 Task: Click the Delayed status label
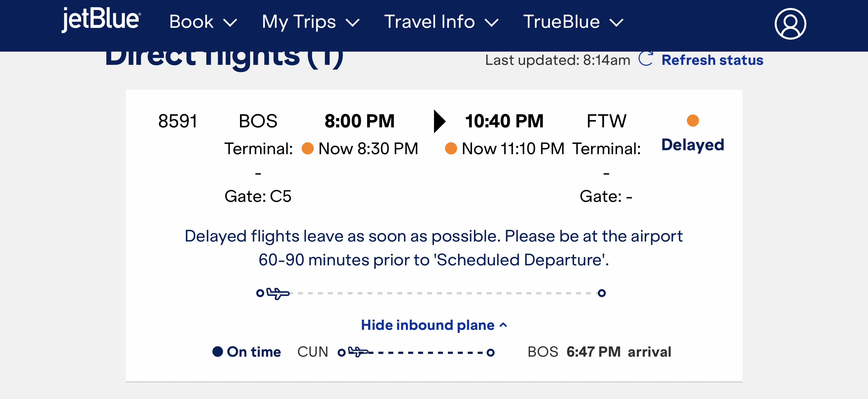693,145
